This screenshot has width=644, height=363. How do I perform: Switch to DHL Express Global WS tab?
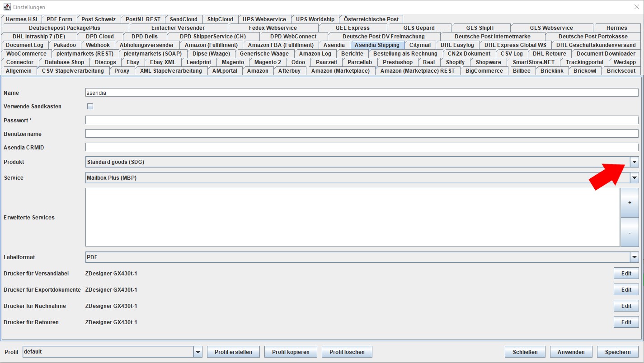point(515,45)
